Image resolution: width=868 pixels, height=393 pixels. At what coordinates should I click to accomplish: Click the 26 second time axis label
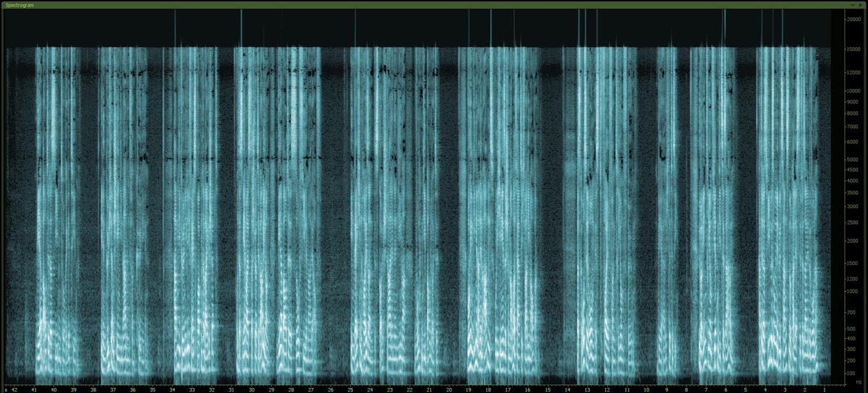point(331,389)
